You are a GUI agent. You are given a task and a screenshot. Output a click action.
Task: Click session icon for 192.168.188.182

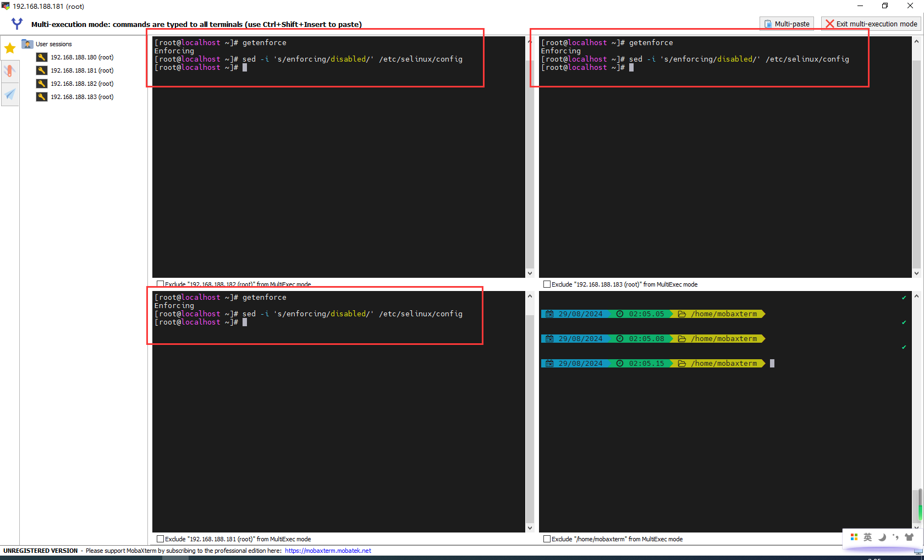(42, 84)
